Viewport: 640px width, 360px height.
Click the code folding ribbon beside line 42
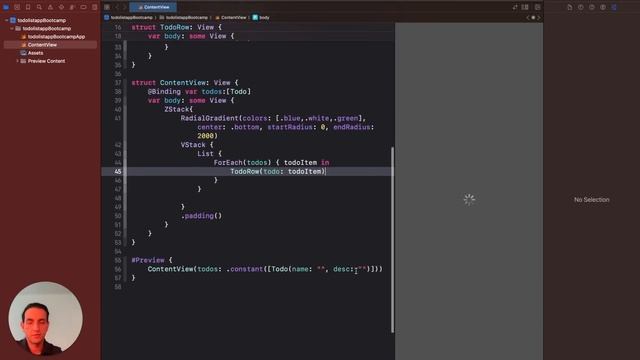(125, 145)
